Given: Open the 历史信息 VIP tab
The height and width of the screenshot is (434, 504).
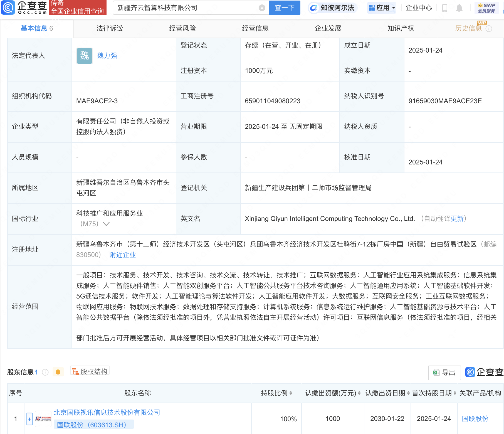Looking at the screenshot, I should coord(468,28).
